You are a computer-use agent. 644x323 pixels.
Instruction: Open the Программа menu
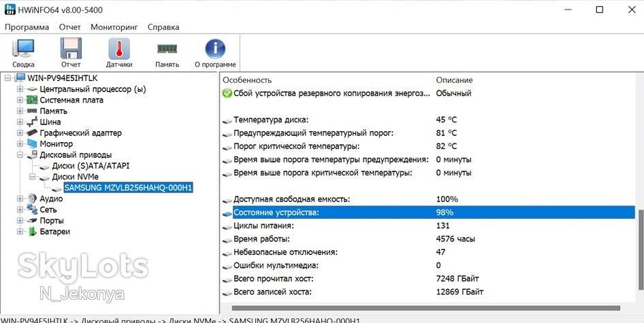point(27,27)
